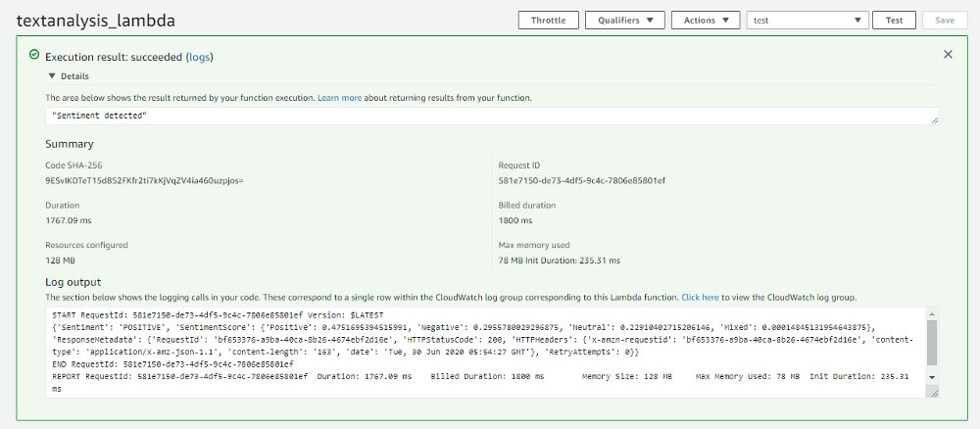Open the test event selector dropdown

pos(808,20)
